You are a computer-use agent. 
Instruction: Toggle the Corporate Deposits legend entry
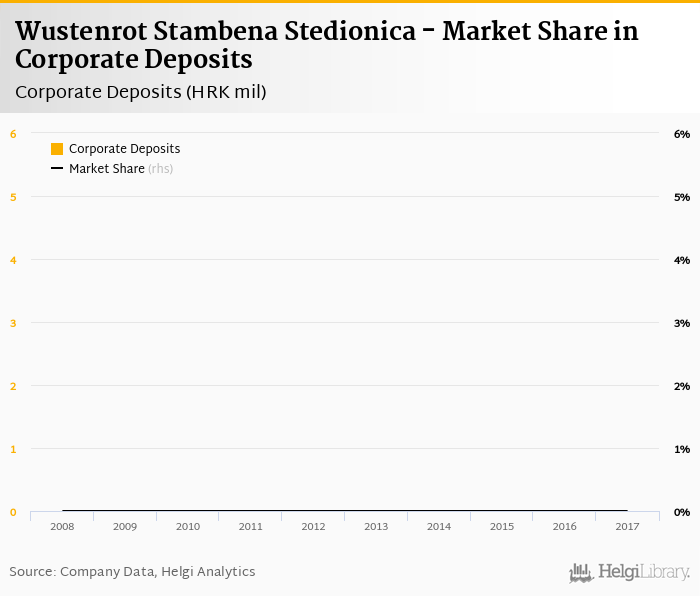pos(116,149)
